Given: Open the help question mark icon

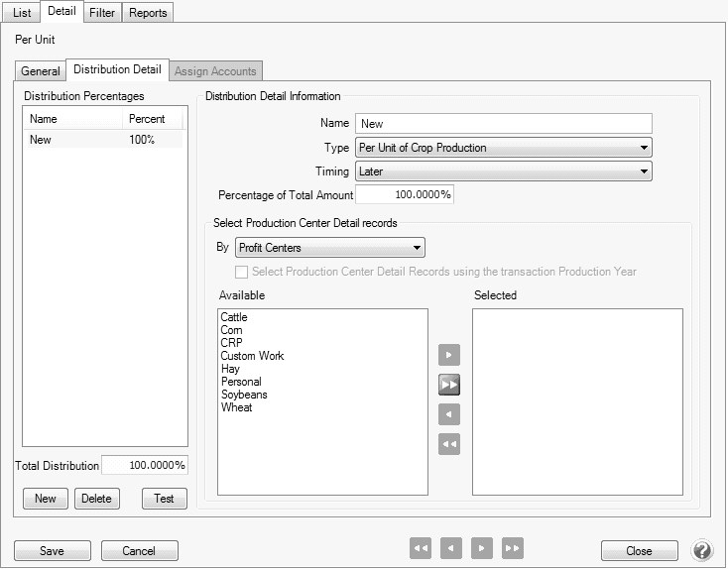Looking at the screenshot, I should tap(702, 550).
